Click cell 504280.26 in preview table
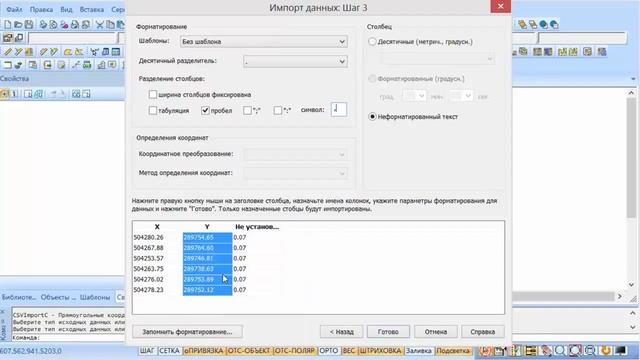Screen dimensions: 640x360 tap(149, 237)
